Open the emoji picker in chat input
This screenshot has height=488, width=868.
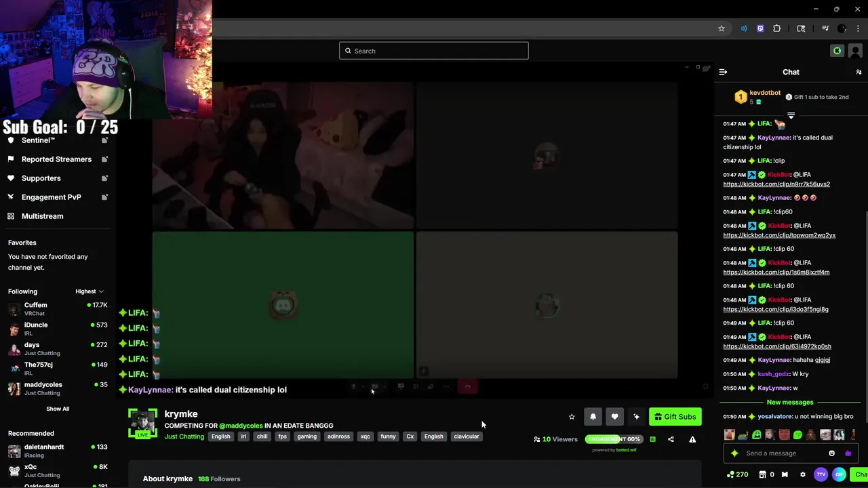point(832,453)
